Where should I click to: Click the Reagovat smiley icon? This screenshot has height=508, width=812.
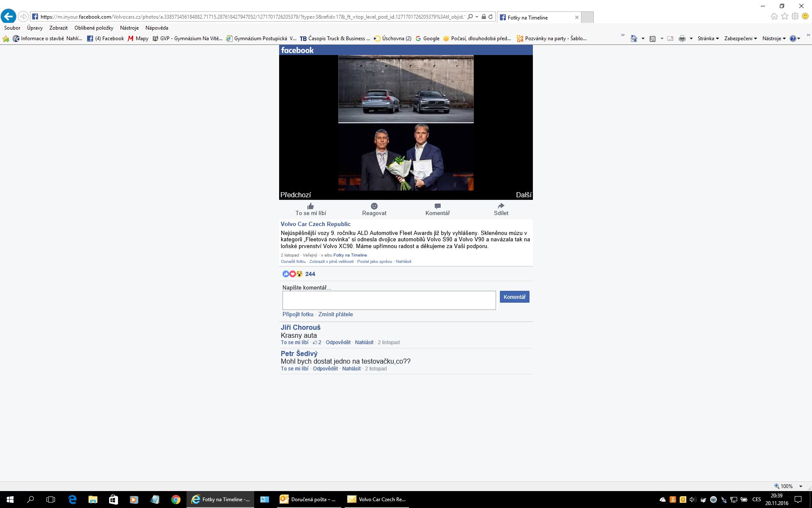(374, 206)
